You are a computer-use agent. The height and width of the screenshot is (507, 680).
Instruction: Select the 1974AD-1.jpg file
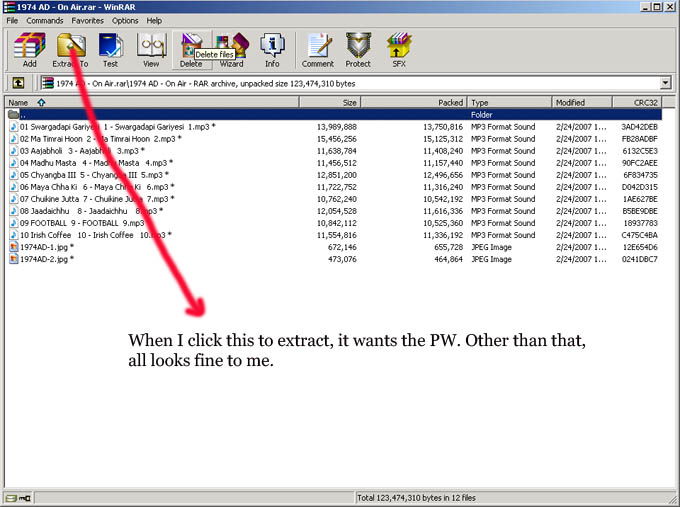pos(46,247)
